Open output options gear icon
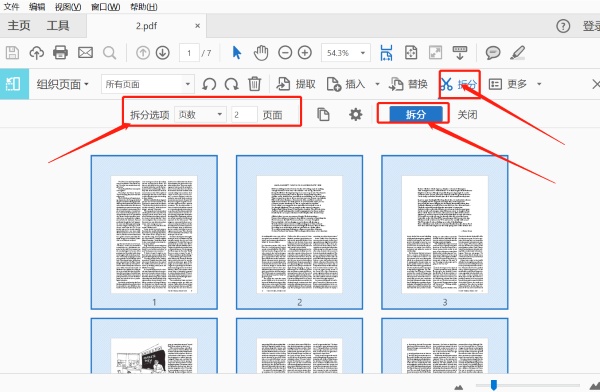 355,114
